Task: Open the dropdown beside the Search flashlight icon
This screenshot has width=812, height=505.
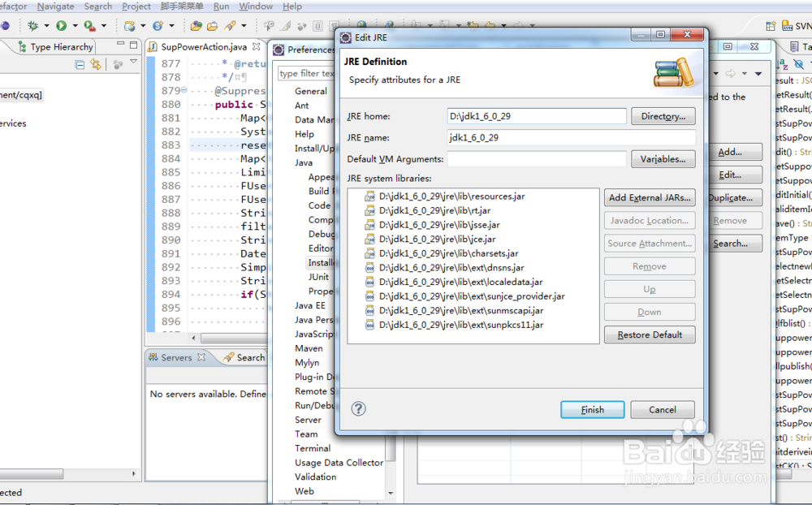Action: [244, 25]
